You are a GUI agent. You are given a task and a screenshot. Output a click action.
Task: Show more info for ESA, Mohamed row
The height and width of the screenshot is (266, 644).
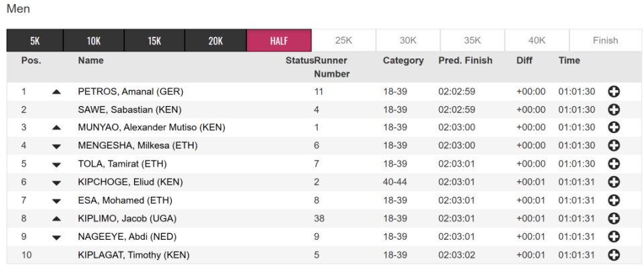tap(614, 200)
